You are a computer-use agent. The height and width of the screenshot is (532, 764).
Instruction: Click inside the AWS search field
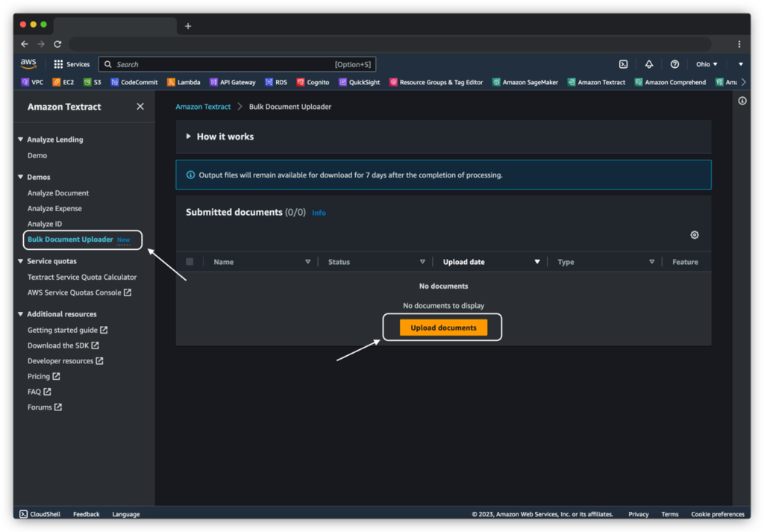click(x=224, y=64)
